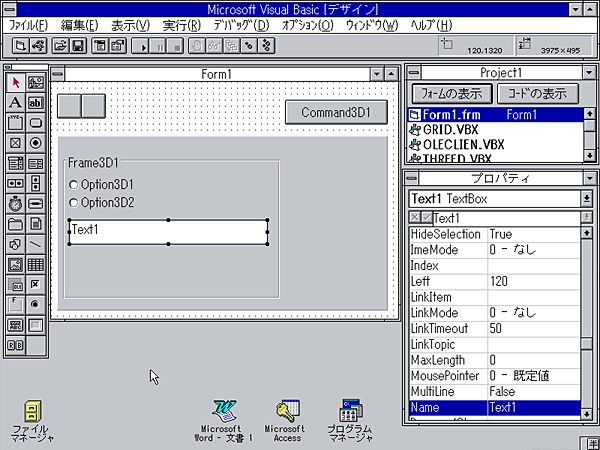Select the Frame (xyz) tool
600x450 pixels.
click(16, 123)
